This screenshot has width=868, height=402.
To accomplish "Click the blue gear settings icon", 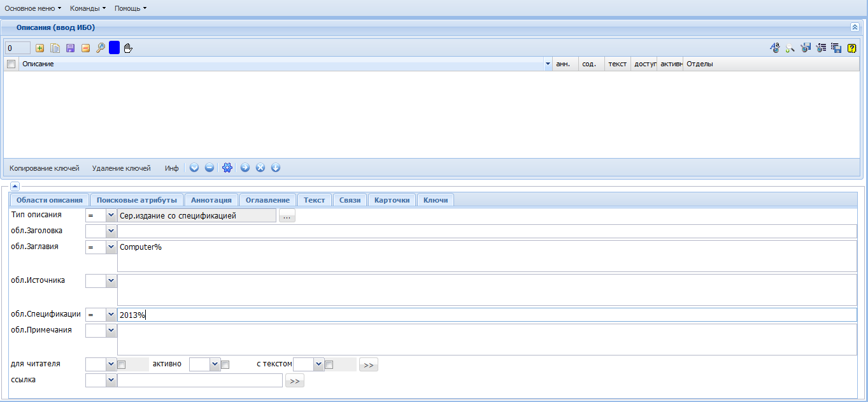I will click(227, 168).
